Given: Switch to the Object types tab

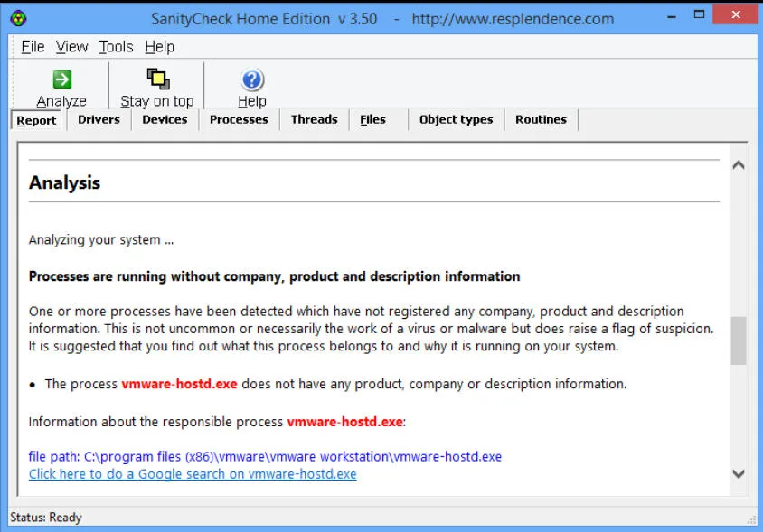Looking at the screenshot, I should [456, 119].
